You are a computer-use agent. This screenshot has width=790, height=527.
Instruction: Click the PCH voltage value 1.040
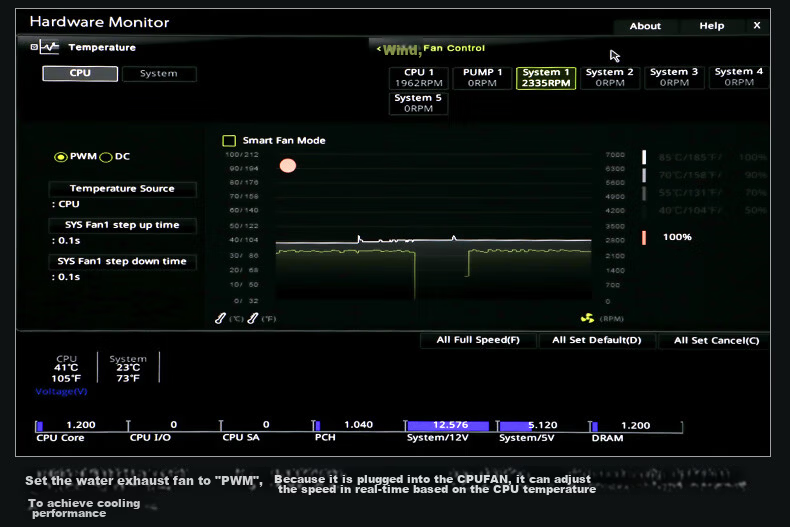[358, 425]
